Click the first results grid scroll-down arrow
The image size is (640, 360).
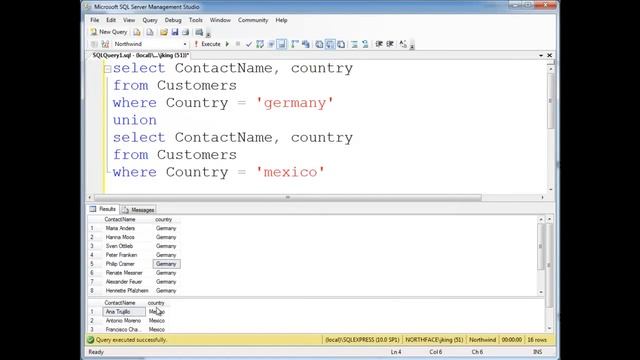(541, 292)
